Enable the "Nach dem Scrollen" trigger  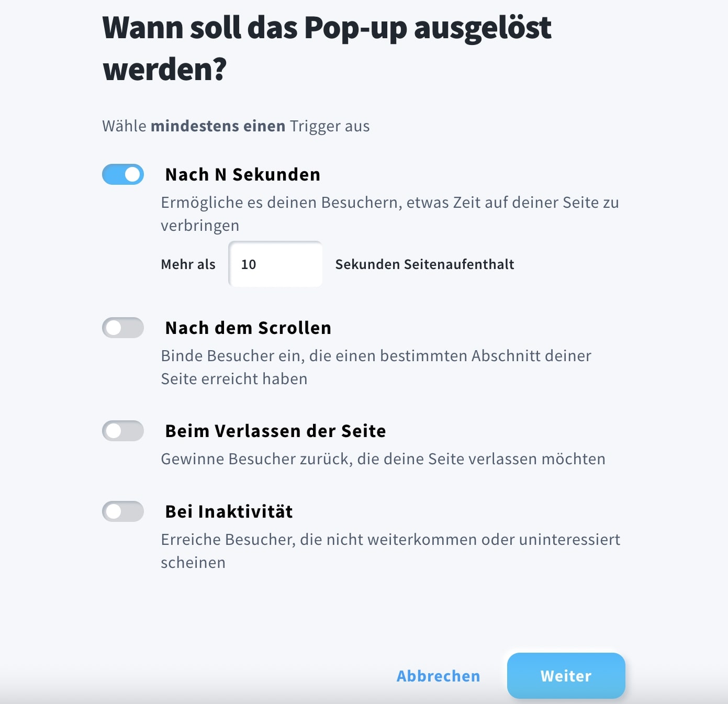[122, 328]
